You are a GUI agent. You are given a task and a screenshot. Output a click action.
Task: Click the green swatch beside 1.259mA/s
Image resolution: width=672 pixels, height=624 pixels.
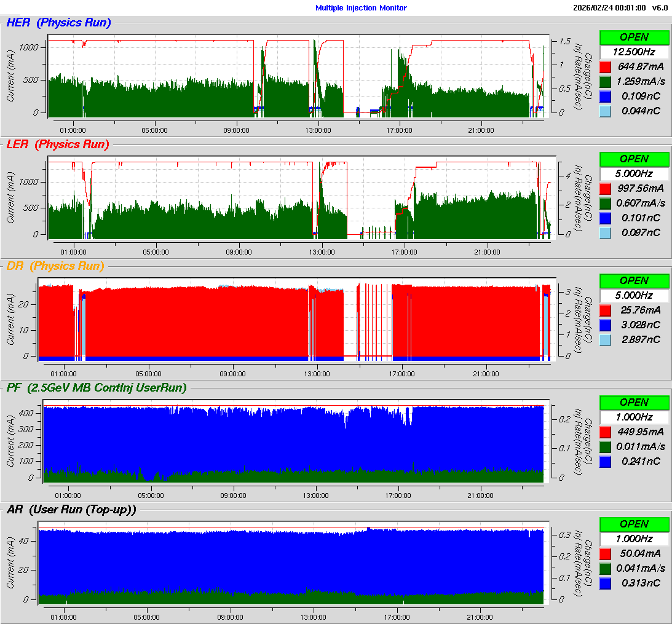pos(605,81)
